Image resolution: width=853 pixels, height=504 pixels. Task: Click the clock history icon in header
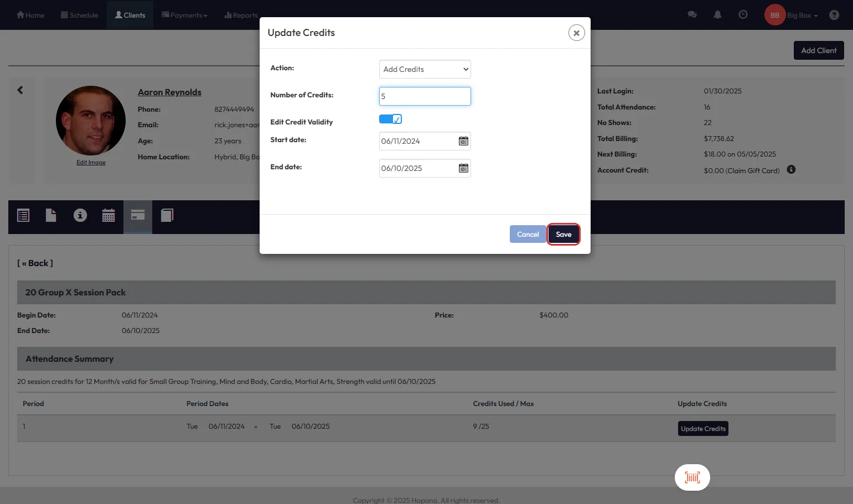pos(743,15)
